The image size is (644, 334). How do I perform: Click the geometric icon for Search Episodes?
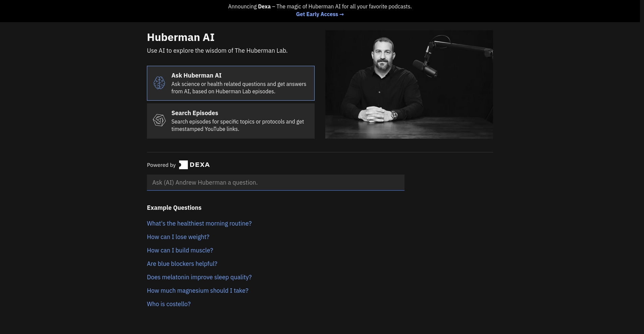[x=159, y=120]
